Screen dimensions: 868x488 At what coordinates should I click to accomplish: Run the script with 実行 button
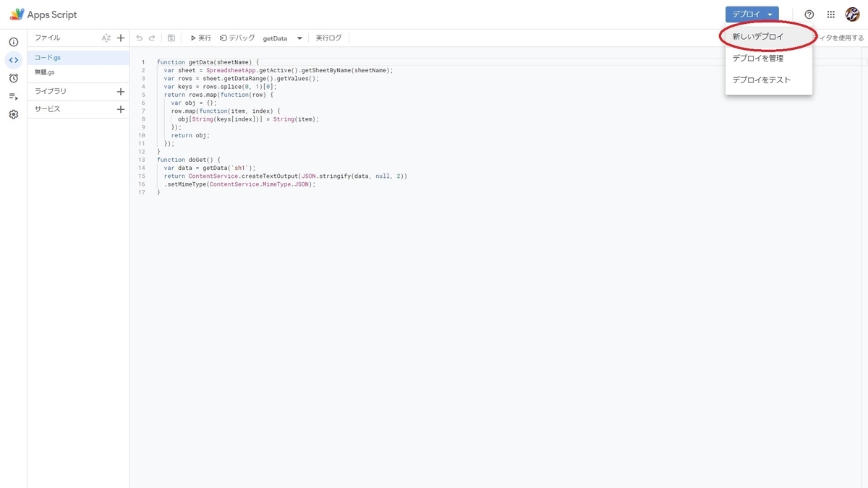click(x=200, y=38)
